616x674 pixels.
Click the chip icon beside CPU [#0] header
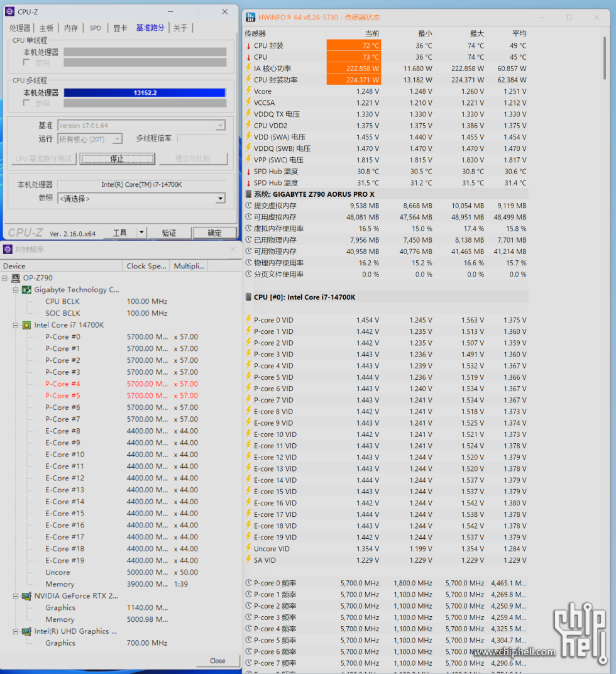248,297
